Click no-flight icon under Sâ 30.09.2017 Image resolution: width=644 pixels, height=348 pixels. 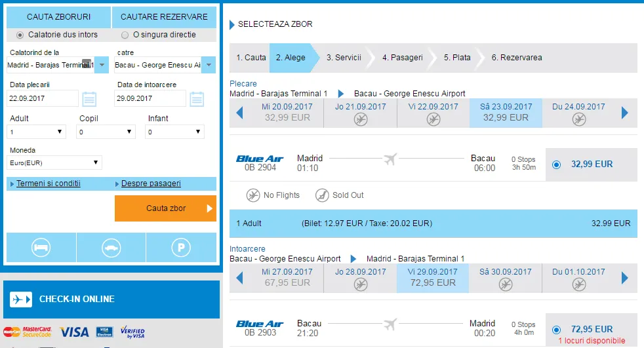pos(506,284)
